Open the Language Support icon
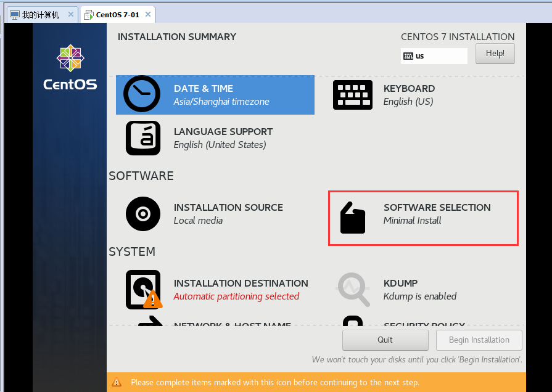Viewport: 552px width, 392px height. (x=143, y=138)
